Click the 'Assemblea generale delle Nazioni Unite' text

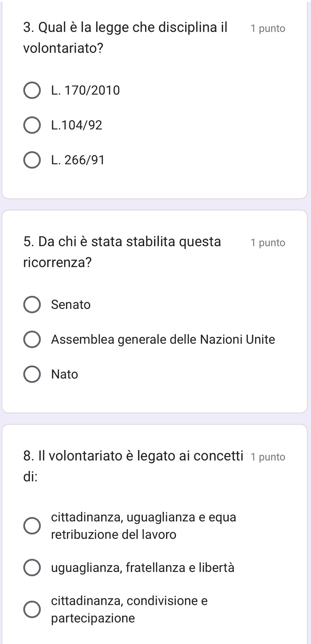[163, 339]
